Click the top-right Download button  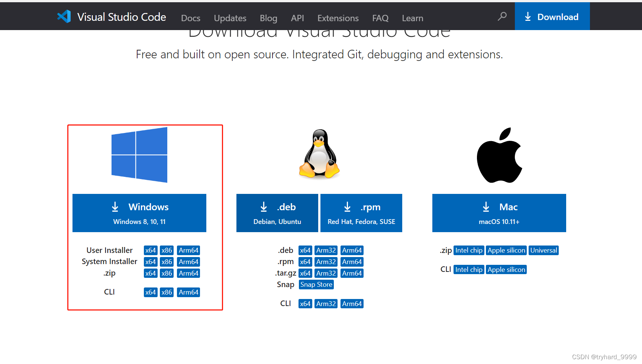point(552,16)
